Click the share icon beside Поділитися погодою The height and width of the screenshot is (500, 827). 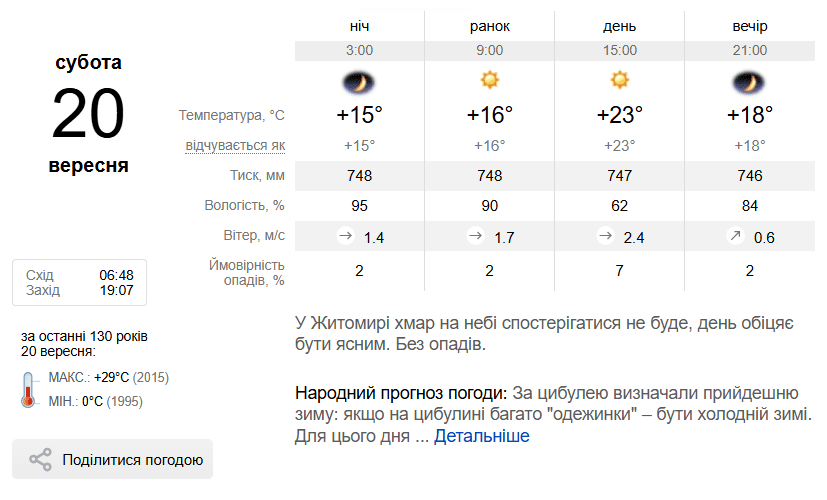pyautogui.click(x=40, y=460)
